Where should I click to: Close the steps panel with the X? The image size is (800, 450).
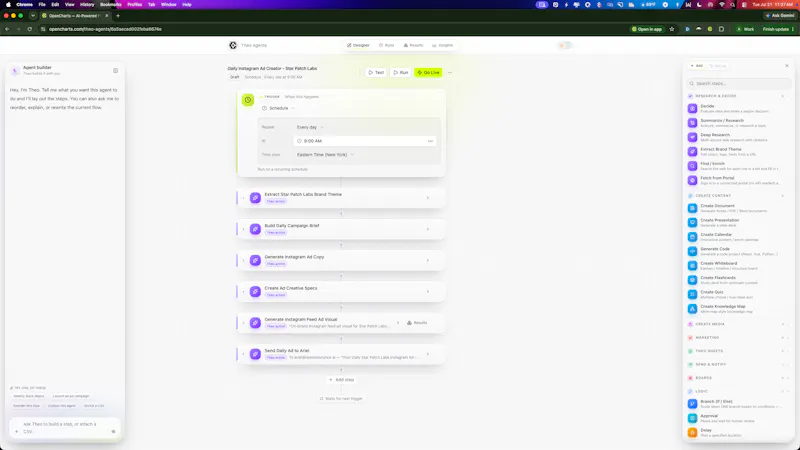[786, 66]
